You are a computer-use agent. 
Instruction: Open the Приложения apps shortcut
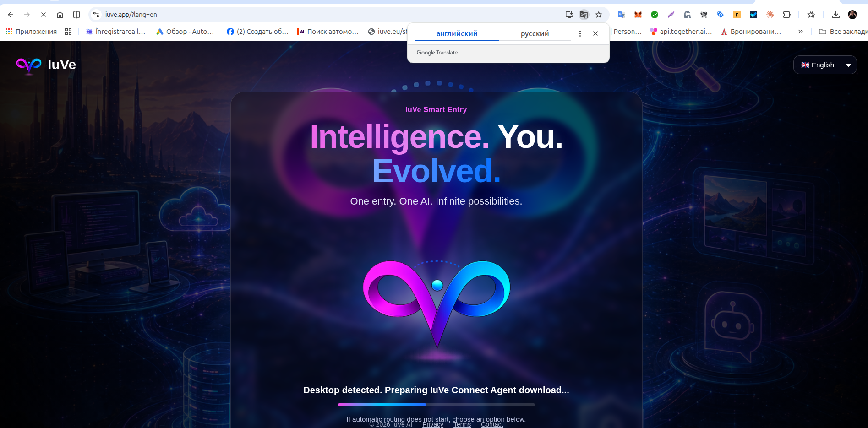point(31,32)
